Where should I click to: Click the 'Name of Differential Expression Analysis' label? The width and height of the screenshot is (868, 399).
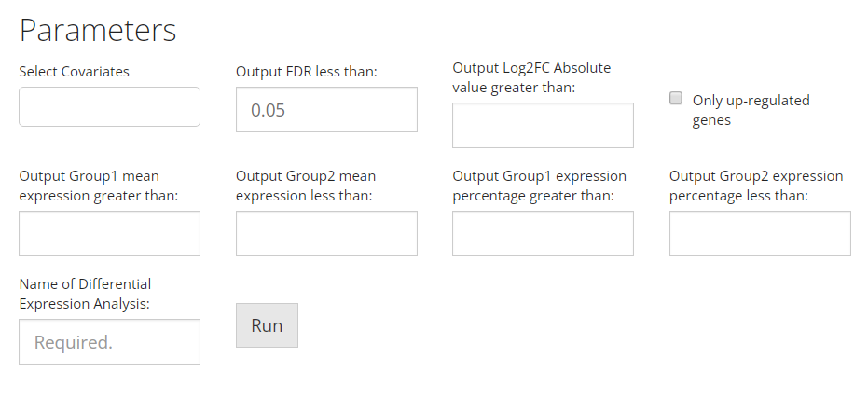[x=85, y=293]
